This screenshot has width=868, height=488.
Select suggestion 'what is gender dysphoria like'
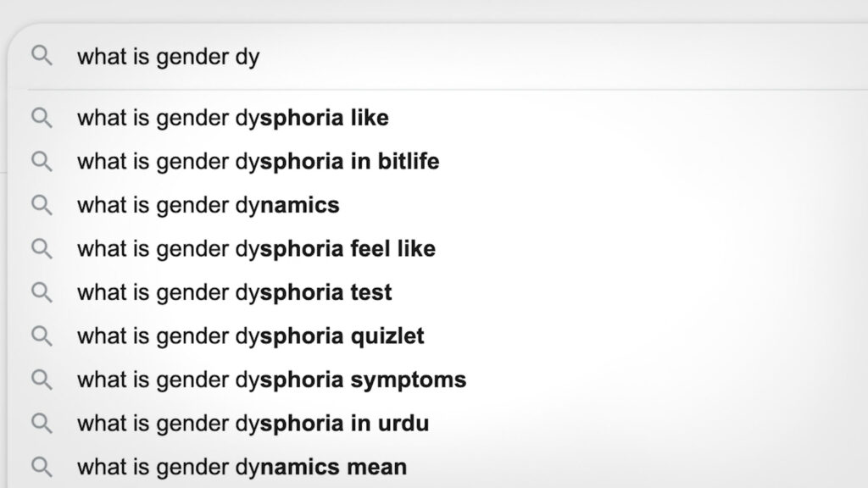tap(233, 118)
